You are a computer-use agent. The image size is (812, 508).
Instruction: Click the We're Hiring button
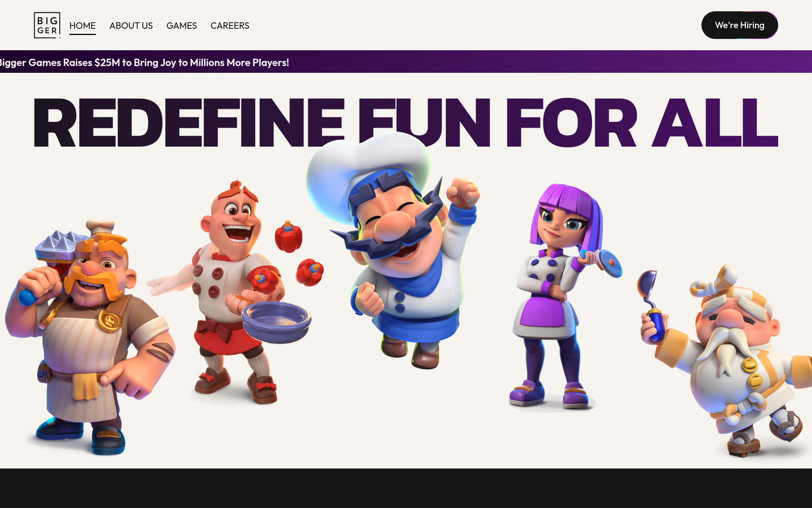tap(739, 25)
